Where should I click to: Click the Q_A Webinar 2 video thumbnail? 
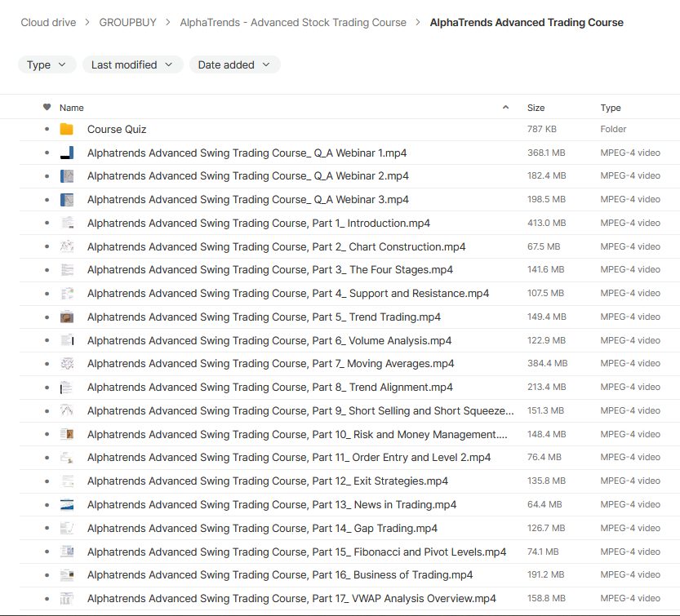tap(66, 176)
